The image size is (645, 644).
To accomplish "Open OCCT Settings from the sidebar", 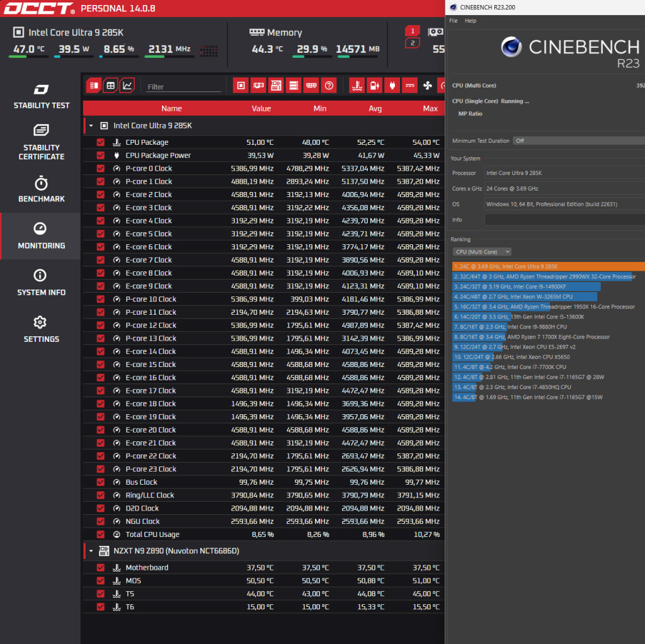I will pos(41,329).
